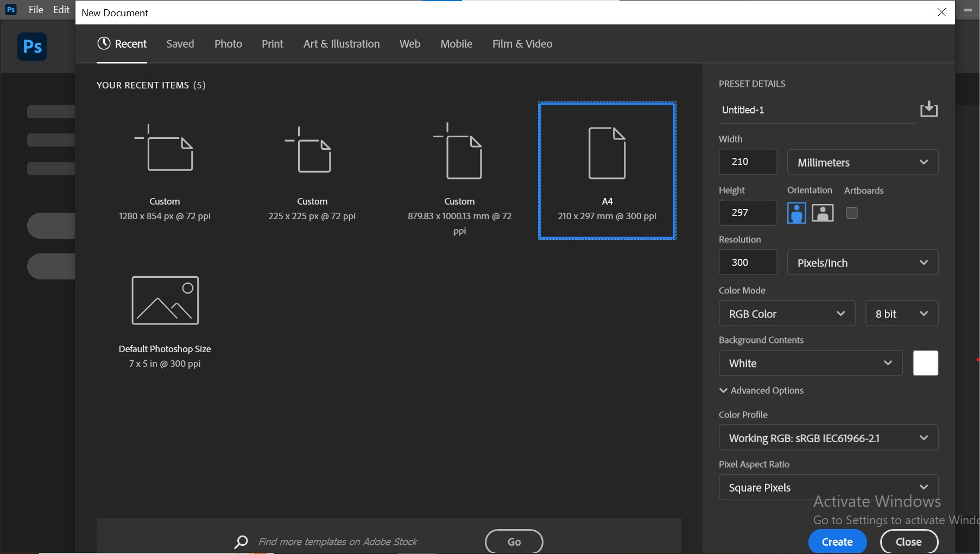
Task: Click the Height input field
Action: [748, 213]
